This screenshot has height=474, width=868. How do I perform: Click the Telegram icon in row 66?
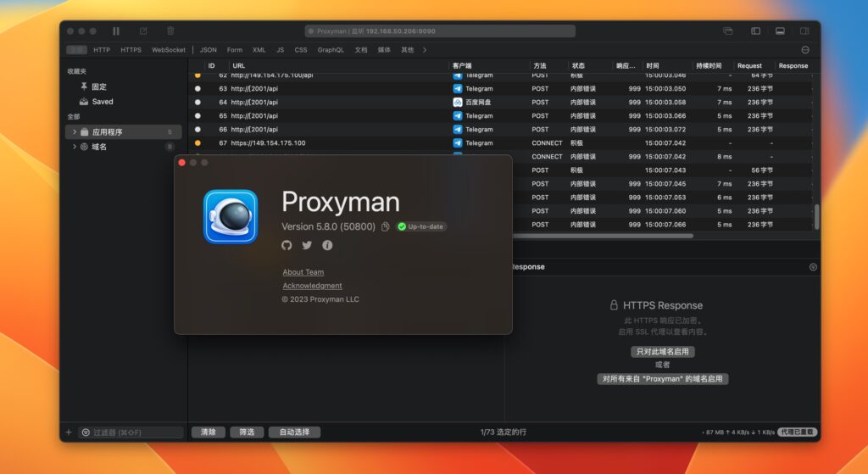click(x=457, y=129)
